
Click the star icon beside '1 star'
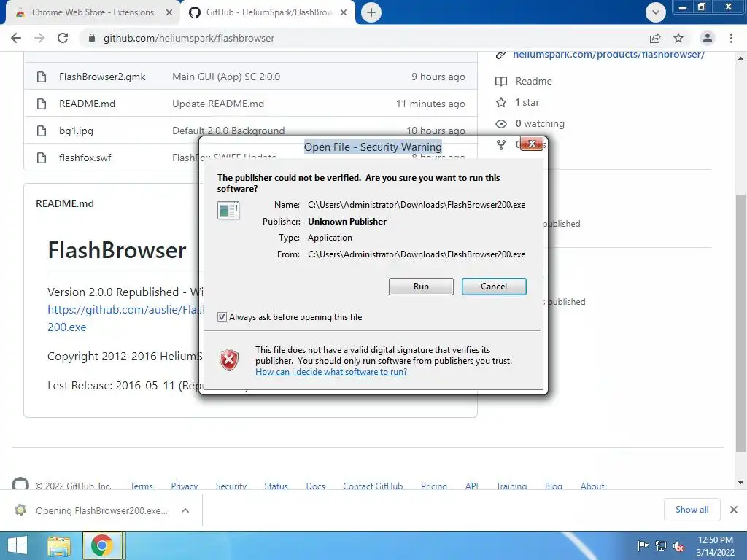click(501, 102)
